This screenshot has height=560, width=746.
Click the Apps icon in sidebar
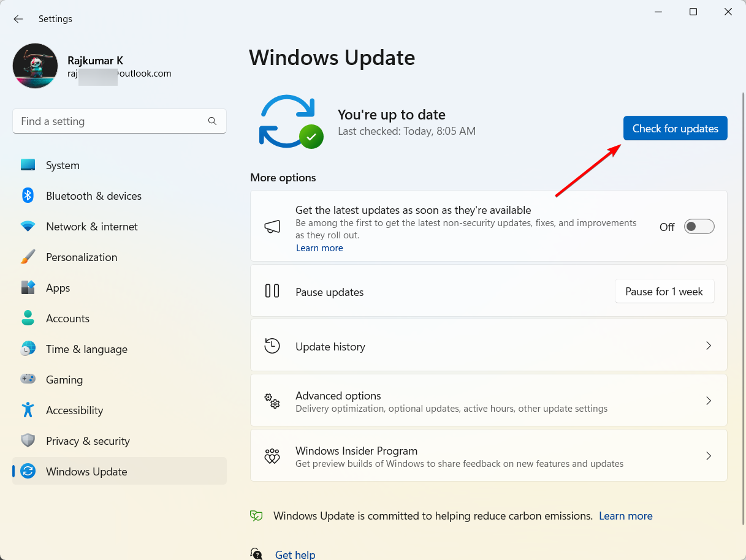(x=28, y=287)
